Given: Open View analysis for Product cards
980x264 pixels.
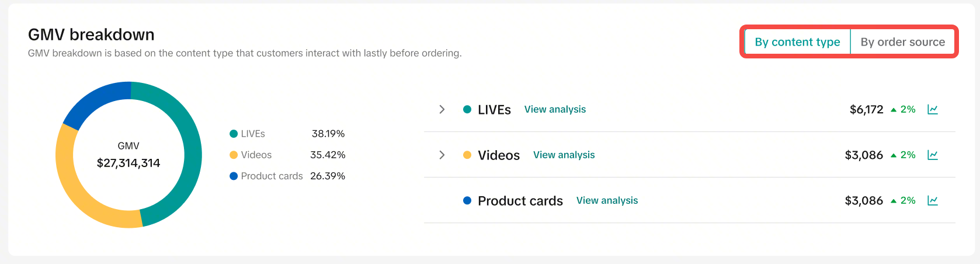Looking at the screenshot, I should 607,200.
